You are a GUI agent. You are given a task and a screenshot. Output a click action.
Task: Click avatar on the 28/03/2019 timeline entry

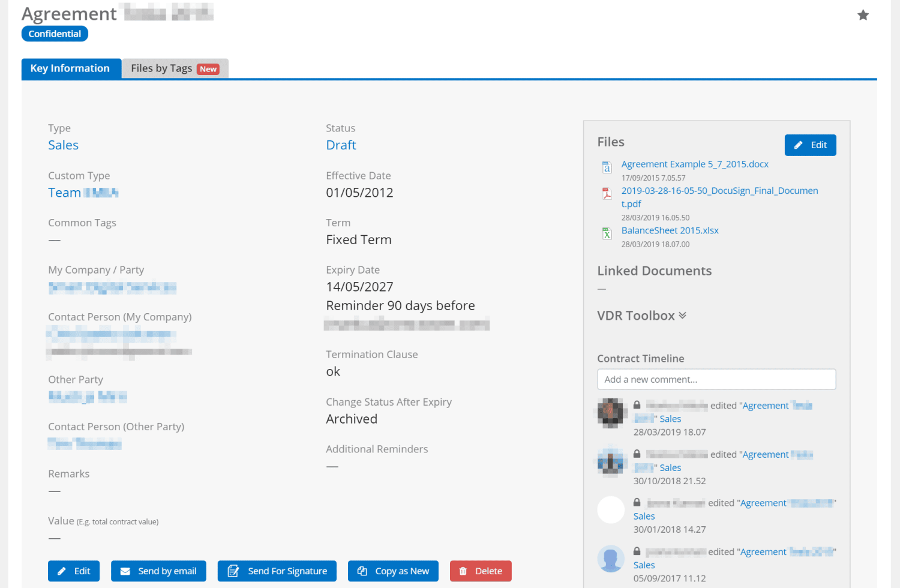click(611, 412)
